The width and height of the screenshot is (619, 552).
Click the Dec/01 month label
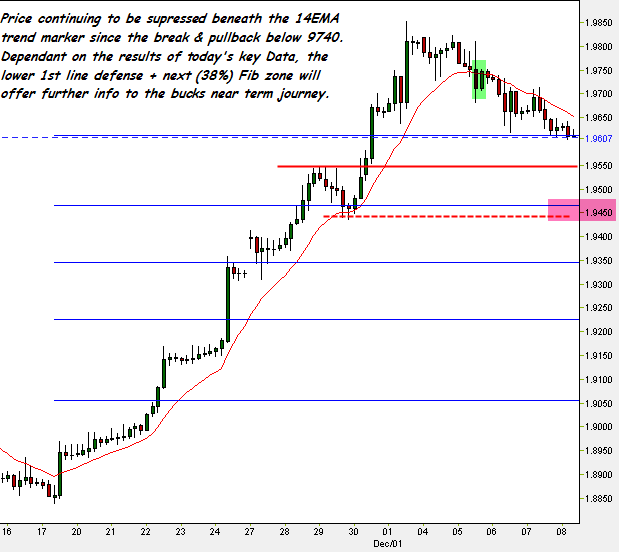click(388, 544)
